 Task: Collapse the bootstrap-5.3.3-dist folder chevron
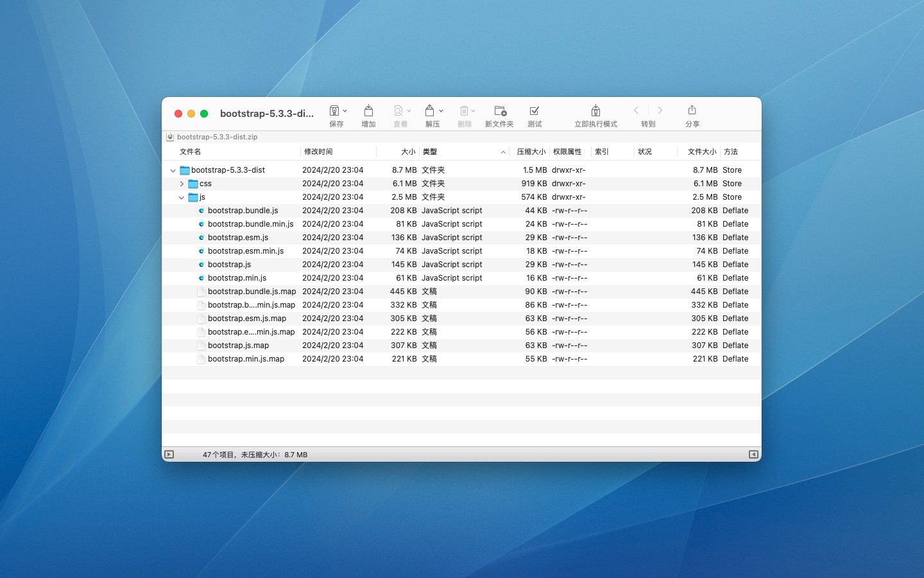point(173,171)
